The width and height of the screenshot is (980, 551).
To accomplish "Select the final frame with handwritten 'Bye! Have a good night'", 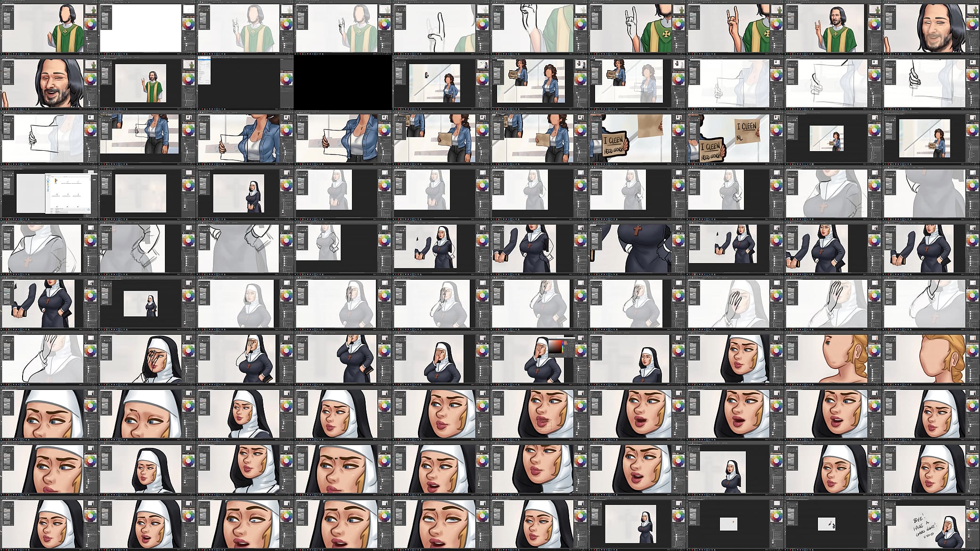I will pyautogui.click(x=931, y=523).
